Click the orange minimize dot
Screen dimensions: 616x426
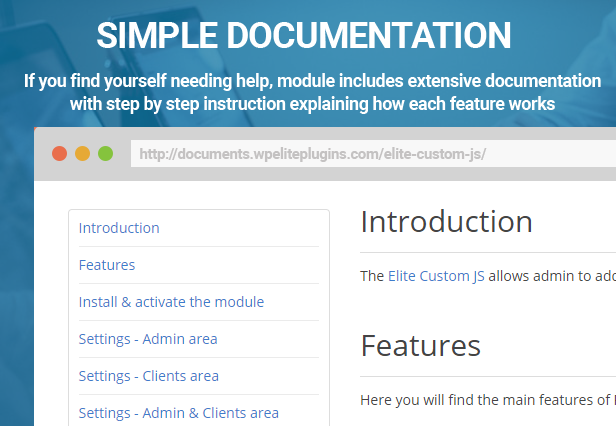coord(82,154)
